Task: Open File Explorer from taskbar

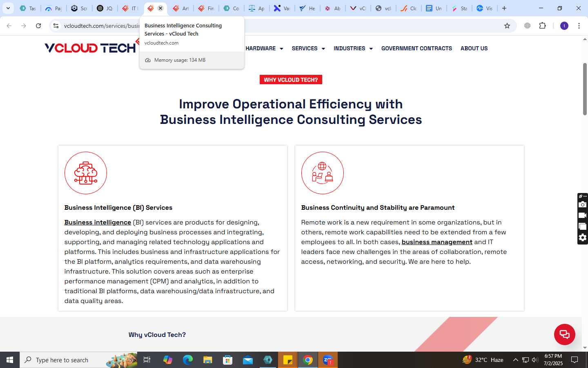Action: (x=208, y=360)
